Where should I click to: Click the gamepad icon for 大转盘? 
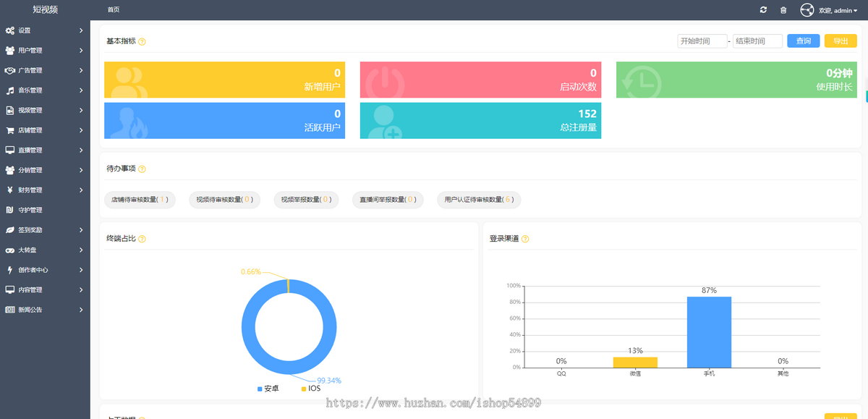pos(10,250)
